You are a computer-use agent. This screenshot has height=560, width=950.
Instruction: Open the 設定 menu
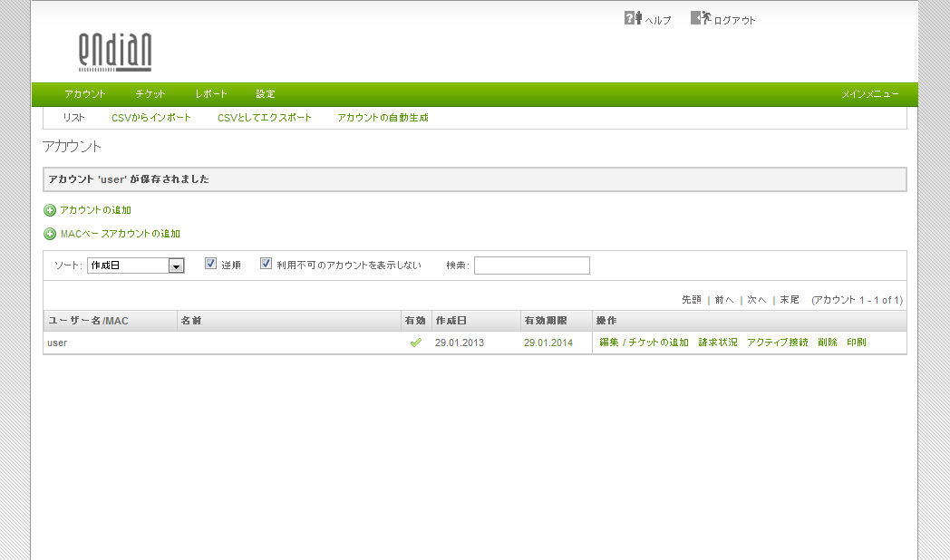[266, 94]
